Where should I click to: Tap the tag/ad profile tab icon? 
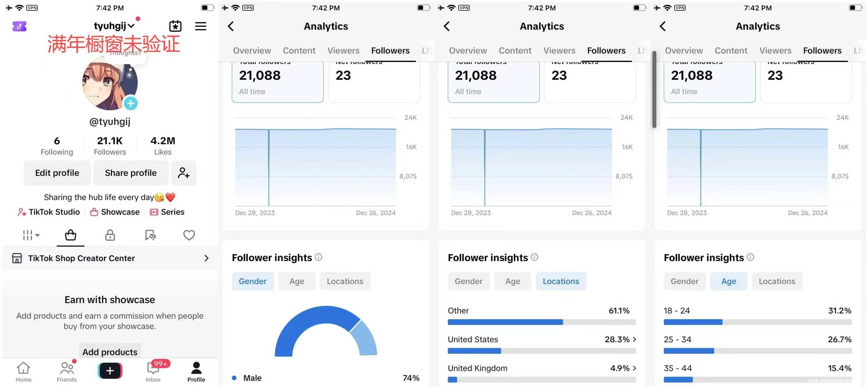click(149, 234)
